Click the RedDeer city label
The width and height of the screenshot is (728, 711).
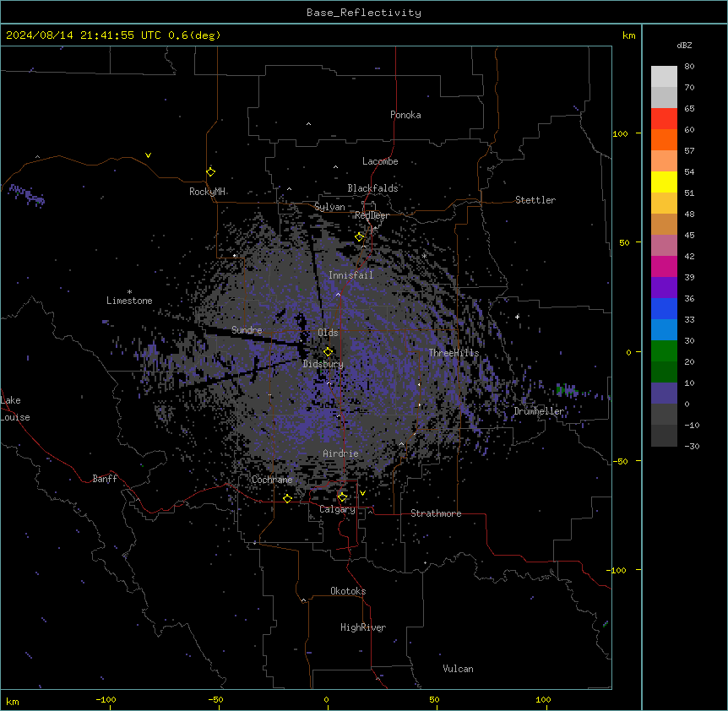click(x=372, y=215)
